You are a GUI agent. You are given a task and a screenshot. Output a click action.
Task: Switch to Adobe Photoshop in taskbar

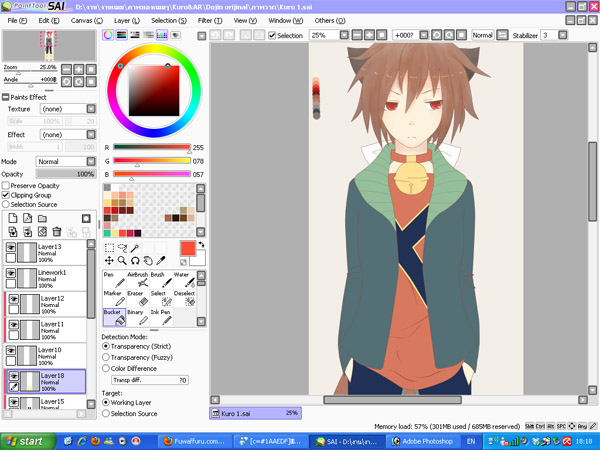tap(422, 441)
